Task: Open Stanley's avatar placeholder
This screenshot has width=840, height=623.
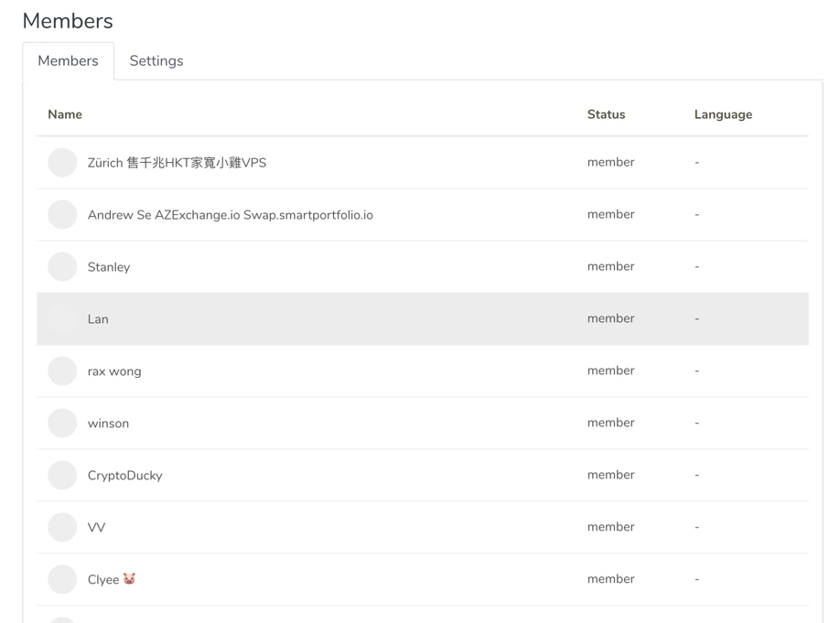Action: [x=62, y=267]
